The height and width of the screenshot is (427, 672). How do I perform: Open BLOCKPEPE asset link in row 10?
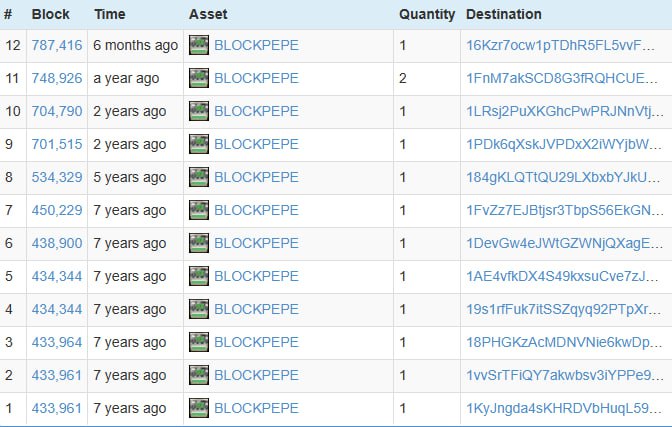click(256, 111)
